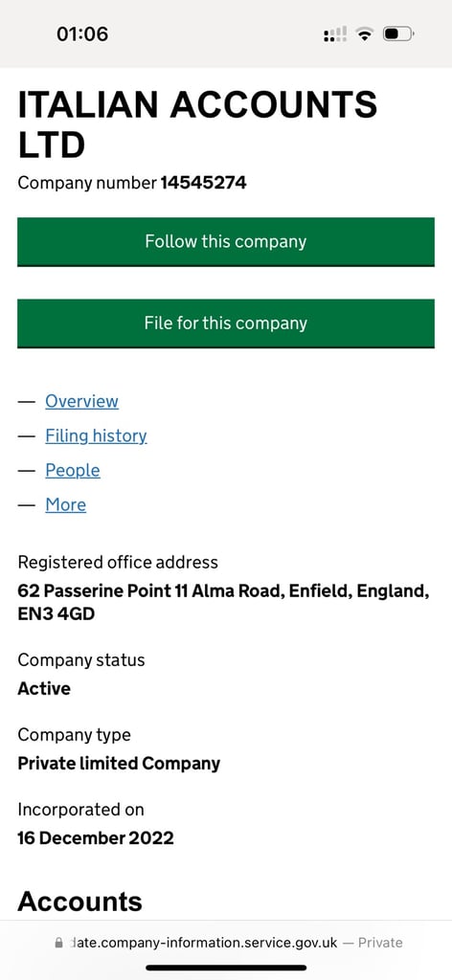Tap the Active company status value

[x=44, y=689]
